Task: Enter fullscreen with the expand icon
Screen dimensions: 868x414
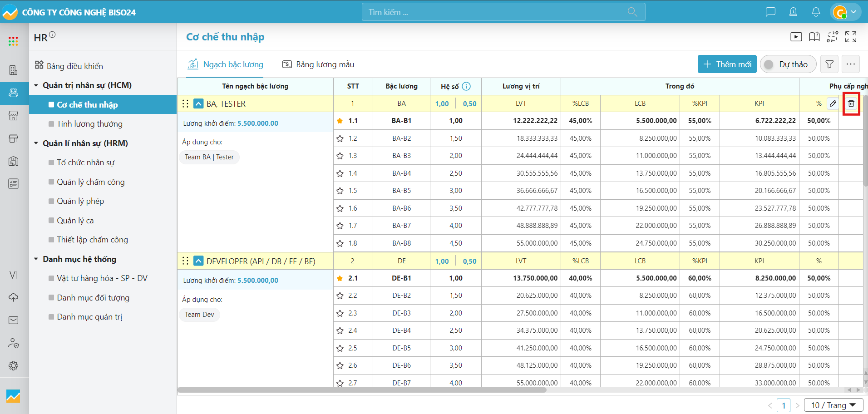Action: tap(851, 37)
